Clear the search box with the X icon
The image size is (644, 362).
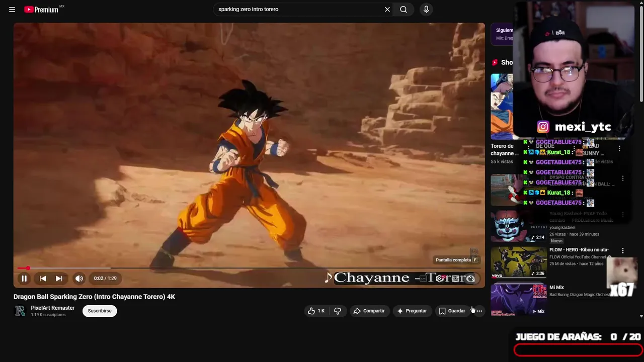click(x=387, y=10)
